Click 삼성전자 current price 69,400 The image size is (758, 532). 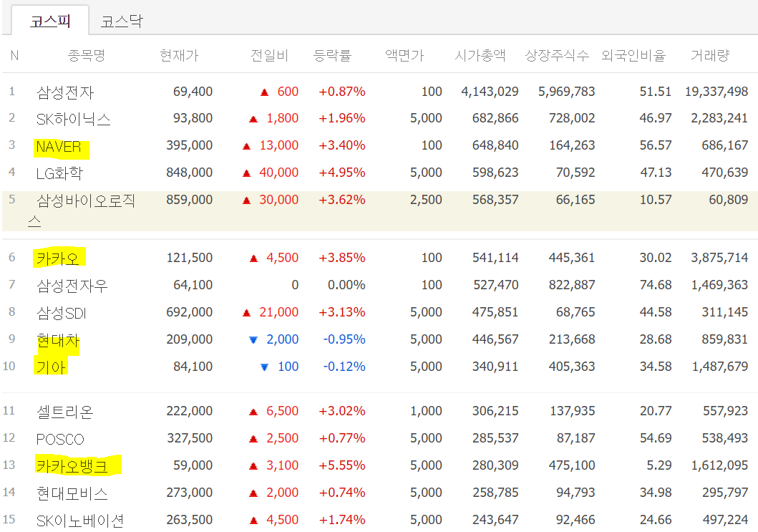[x=193, y=92]
